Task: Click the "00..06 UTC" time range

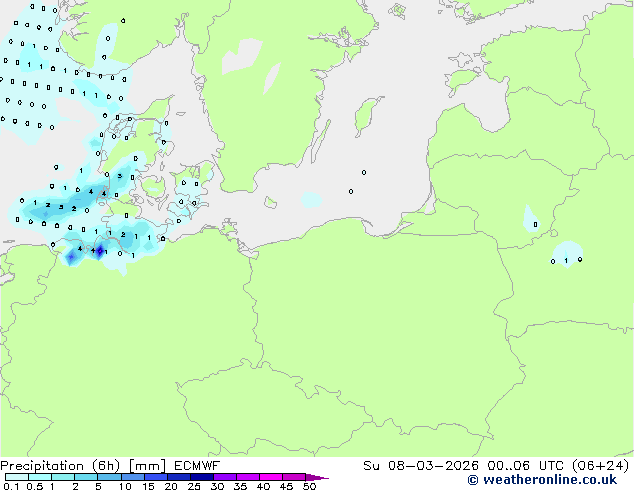Action: (525, 466)
